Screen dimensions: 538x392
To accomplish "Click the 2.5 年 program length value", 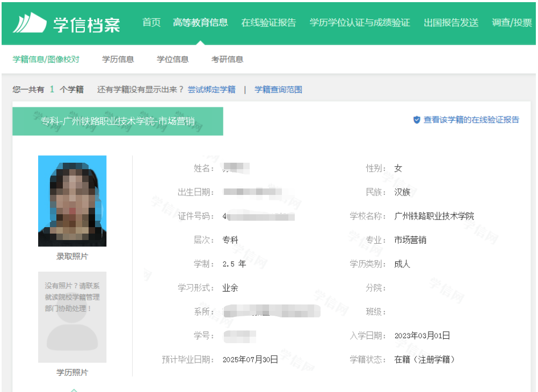I will point(234,264).
